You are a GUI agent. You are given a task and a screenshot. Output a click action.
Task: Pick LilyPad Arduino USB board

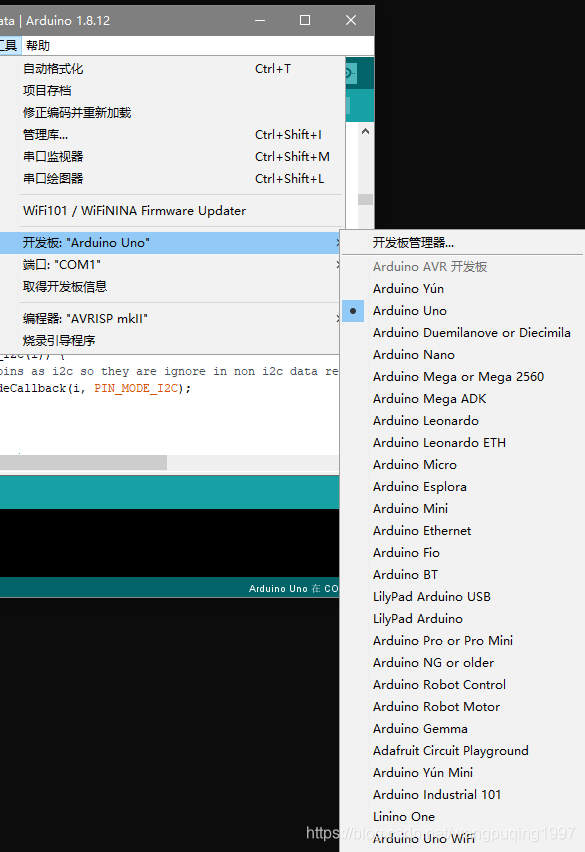[x=463, y=597]
